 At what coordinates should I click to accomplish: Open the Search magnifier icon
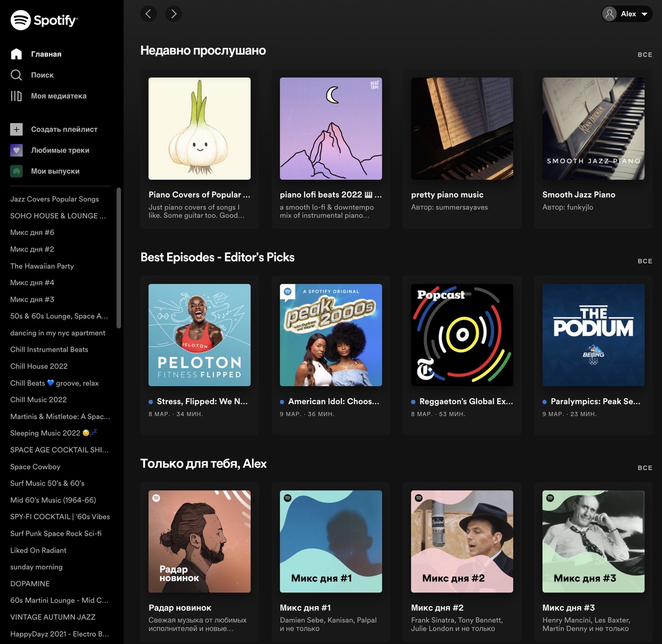coord(17,75)
